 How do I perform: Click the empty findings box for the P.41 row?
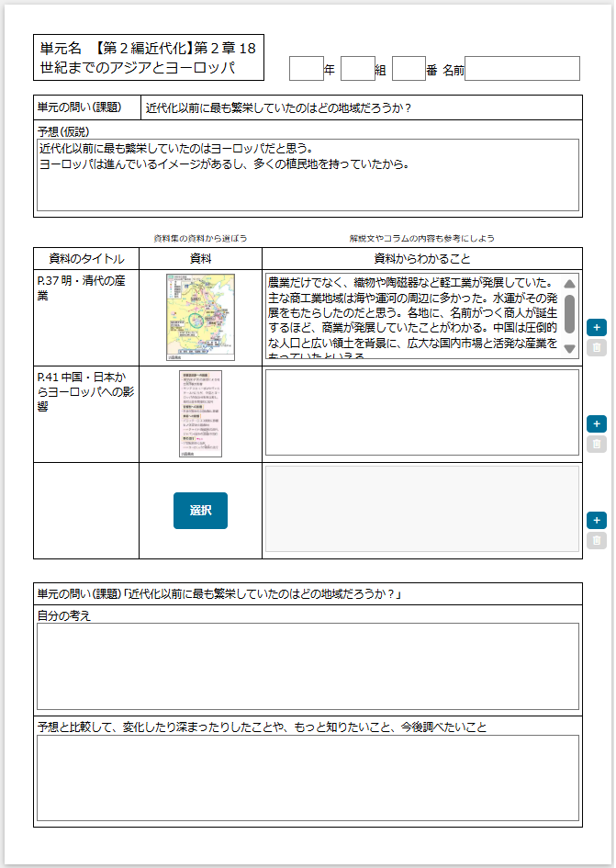421,413
